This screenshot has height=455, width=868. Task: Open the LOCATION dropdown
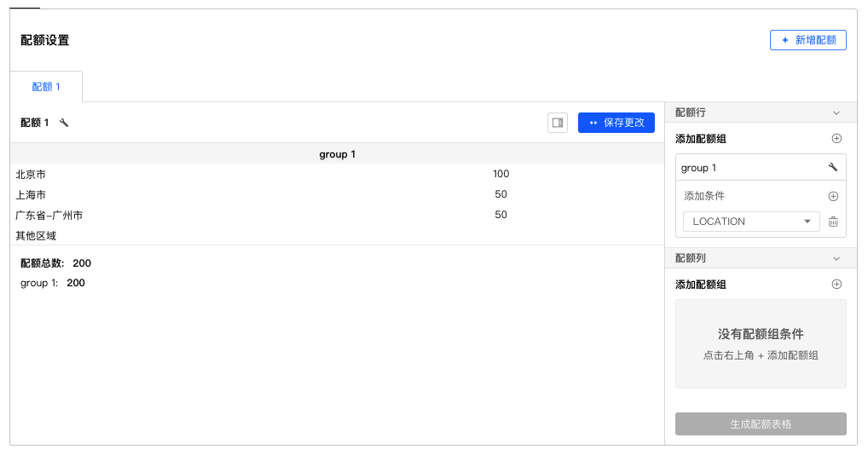(x=751, y=222)
